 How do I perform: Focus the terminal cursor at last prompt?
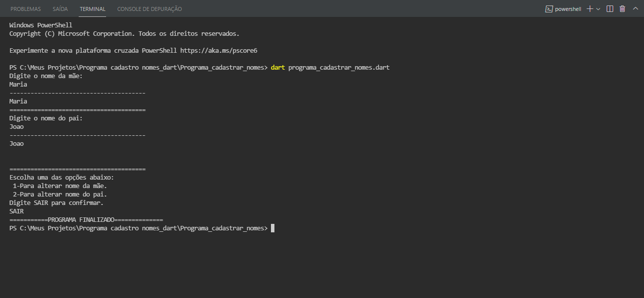click(272, 228)
